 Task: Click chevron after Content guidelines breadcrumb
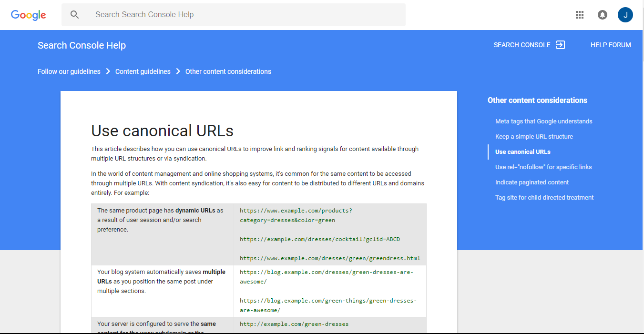pos(178,71)
